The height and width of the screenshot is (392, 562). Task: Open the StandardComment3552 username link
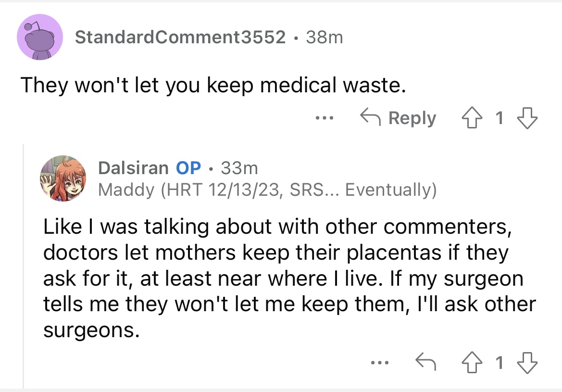[180, 37]
